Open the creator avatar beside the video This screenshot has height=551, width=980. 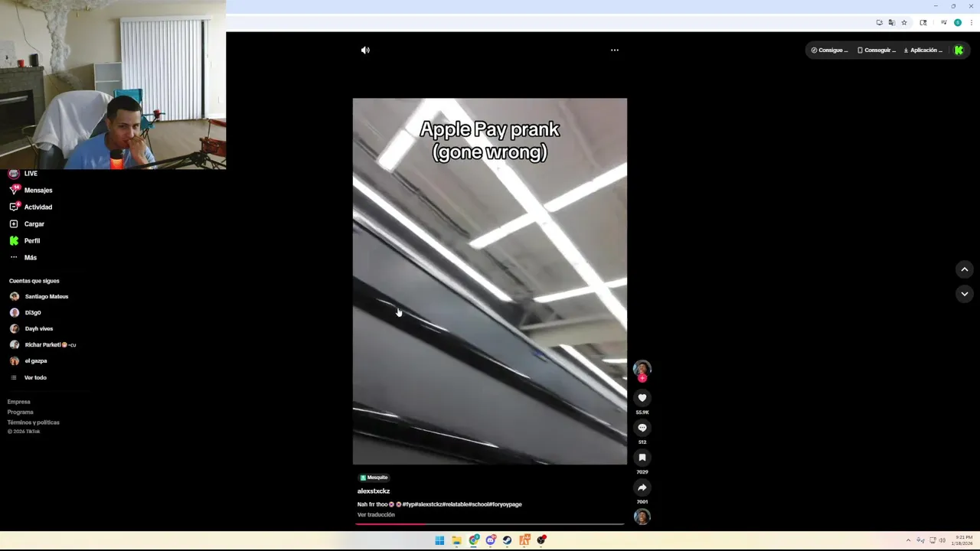642,368
